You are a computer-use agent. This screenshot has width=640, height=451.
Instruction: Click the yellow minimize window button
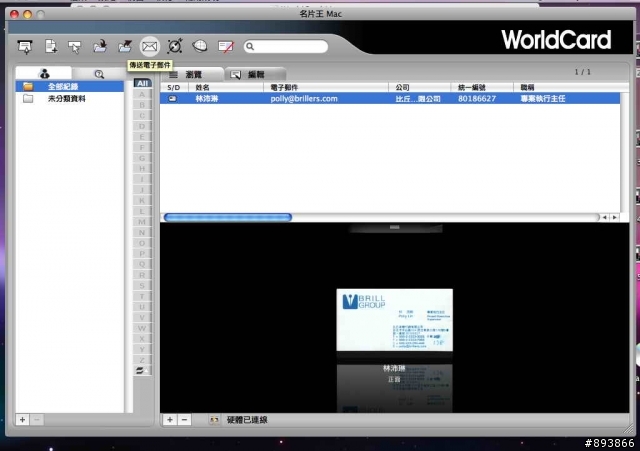[27, 14]
